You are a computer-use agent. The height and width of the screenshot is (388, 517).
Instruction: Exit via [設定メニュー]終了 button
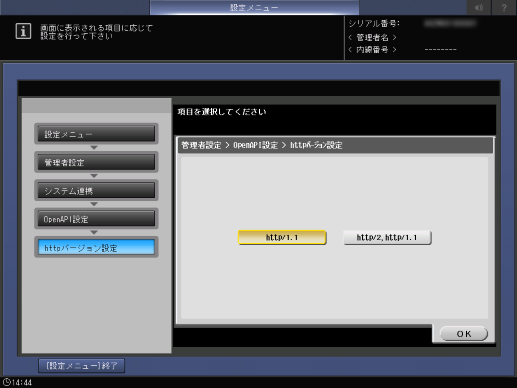(82, 366)
